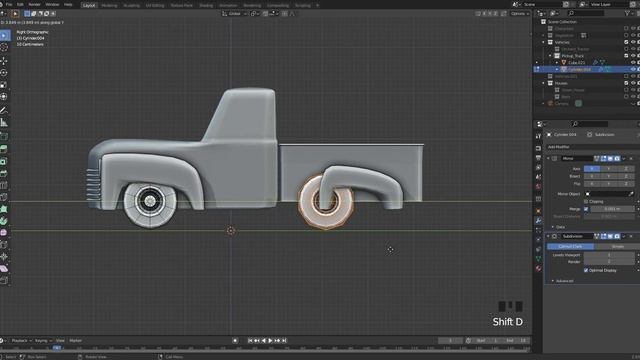Open the Global transform orientation dropdown
The width and height of the screenshot is (640, 360).
[x=235, y=13]
